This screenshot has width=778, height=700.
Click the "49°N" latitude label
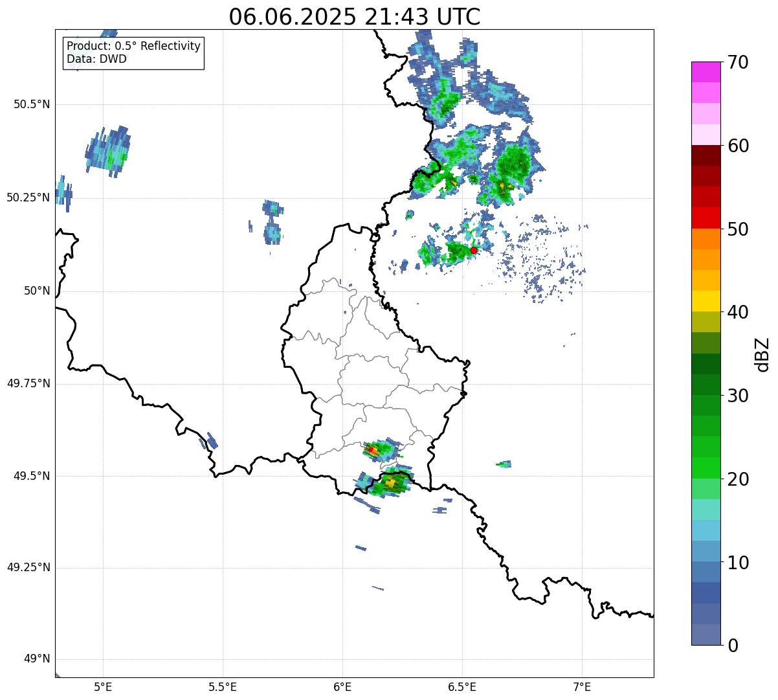(x=37, y=659)
